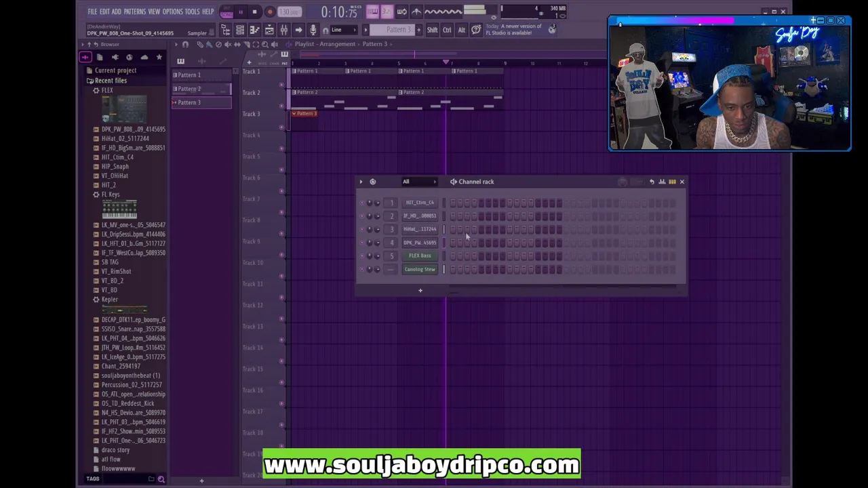This screenshot has height=488, width=868.
Task: Open the OPTIONS menu
Action: point(173,12)
